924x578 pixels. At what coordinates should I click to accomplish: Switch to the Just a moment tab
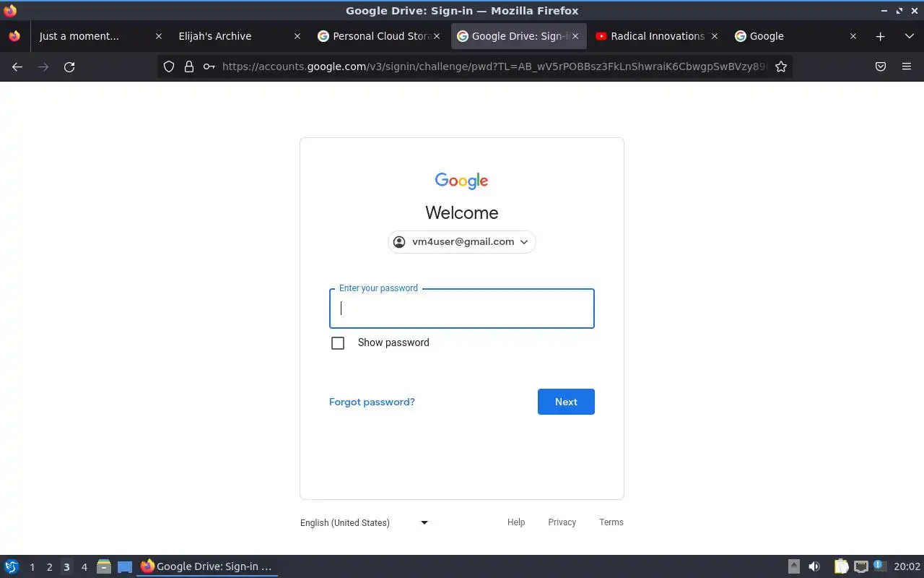[99, 36]
